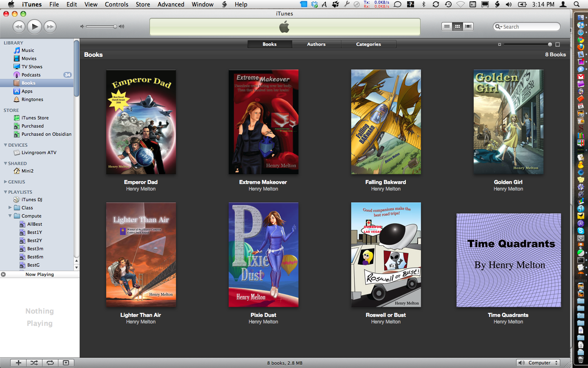Open the iTunes DJ playlist icon
The width and height of the screenshot is (588, 368).
(x=17, y=200)
